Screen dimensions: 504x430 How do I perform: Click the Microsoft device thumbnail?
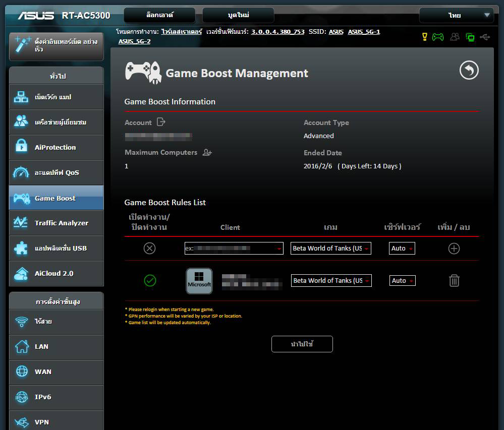[199, 281]
